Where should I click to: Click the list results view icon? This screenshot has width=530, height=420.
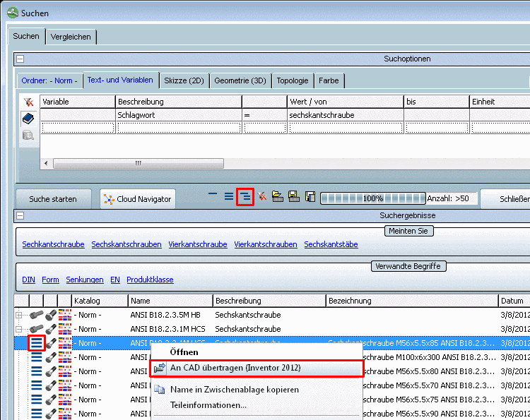point(228,197)
